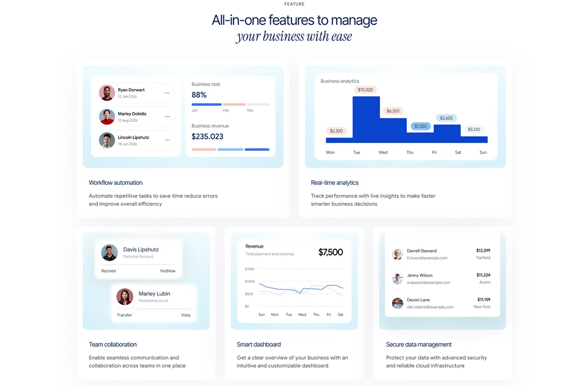Select Davis Lipshutz's profile picture
Image resolution: width=588 pixels, height=386 pixels.
coord(109,252)
